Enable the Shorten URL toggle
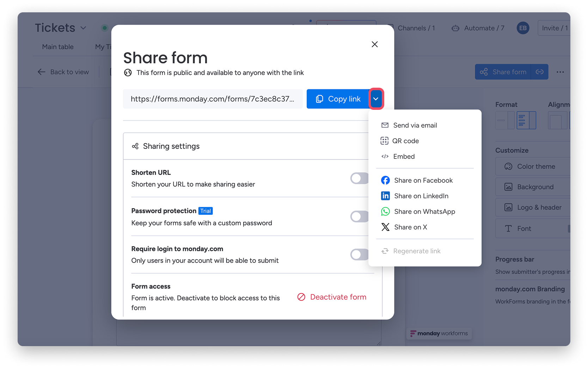Viewport: 588px width, 369px height. (x=359, y=178)
